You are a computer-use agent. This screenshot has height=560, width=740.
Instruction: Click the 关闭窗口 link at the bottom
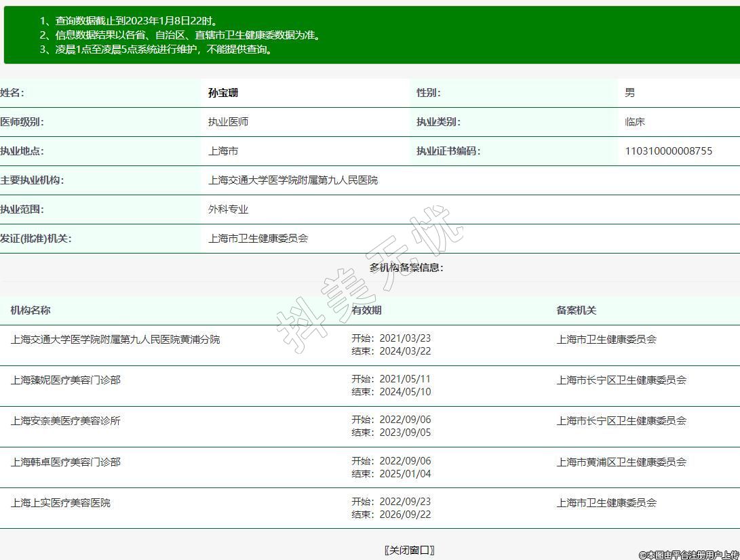pyautogui.click(x=409, y=550)
